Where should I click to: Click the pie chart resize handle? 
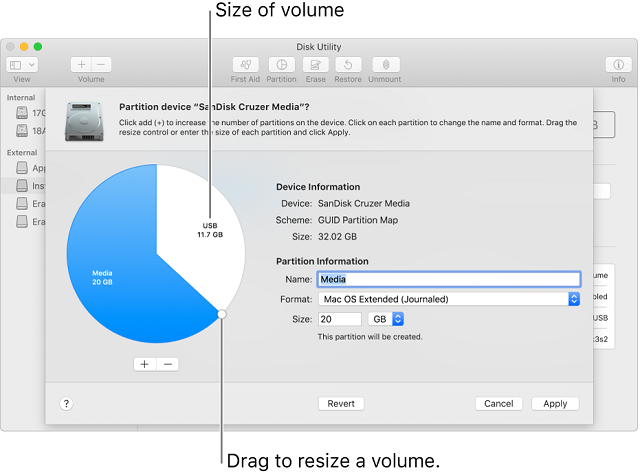[222, 314]
